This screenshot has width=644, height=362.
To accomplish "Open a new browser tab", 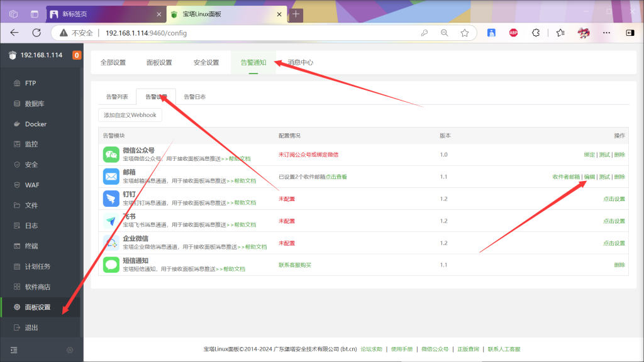I will point(296,14).
